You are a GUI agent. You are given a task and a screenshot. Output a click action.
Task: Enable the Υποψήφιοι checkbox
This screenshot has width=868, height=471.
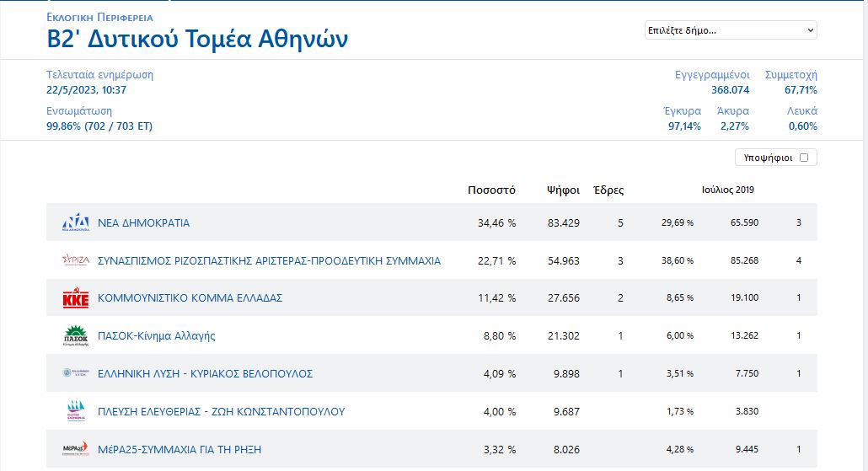point(803,158)
